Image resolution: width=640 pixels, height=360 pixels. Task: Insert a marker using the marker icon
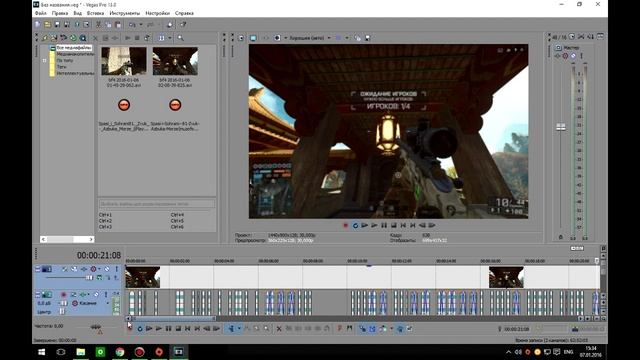[340, 329]
